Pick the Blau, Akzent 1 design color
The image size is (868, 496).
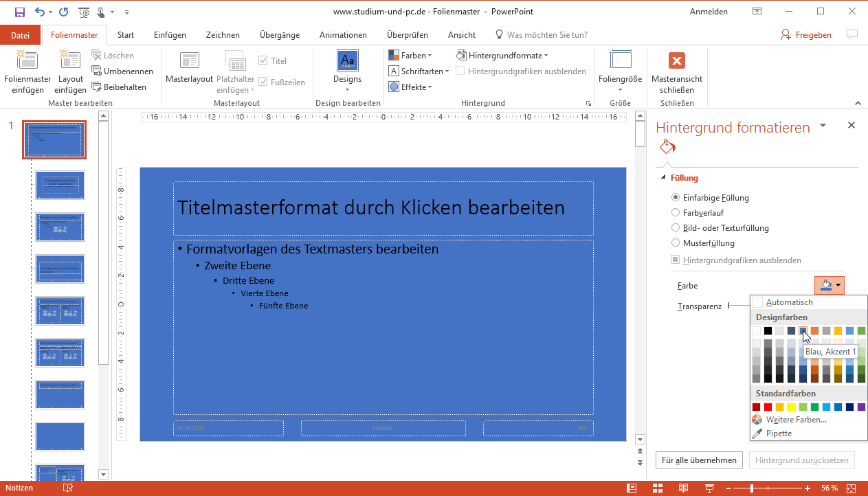[x=803, y=330]
